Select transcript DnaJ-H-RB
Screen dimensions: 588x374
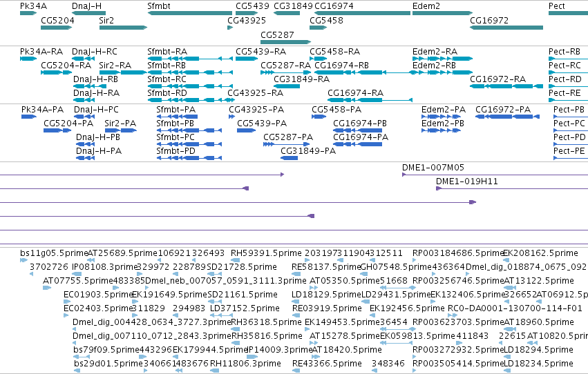(90, 86)
